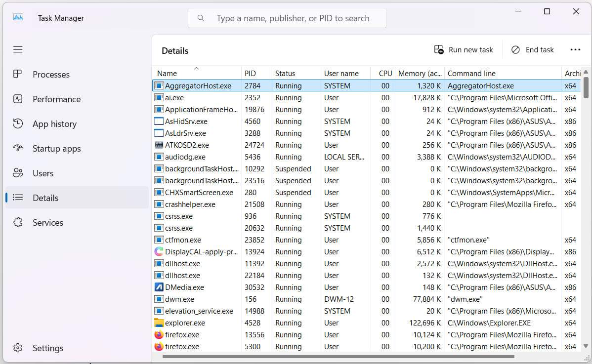Select the crashhelper.exe process
The image size is (592, 364).
366,204
